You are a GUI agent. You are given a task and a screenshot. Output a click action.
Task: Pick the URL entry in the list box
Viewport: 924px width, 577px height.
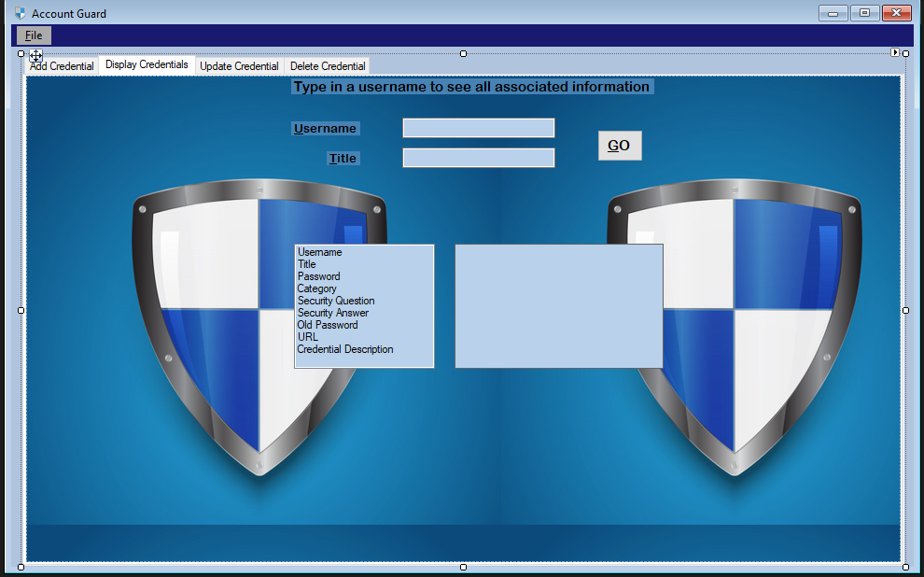click(308, 337)
